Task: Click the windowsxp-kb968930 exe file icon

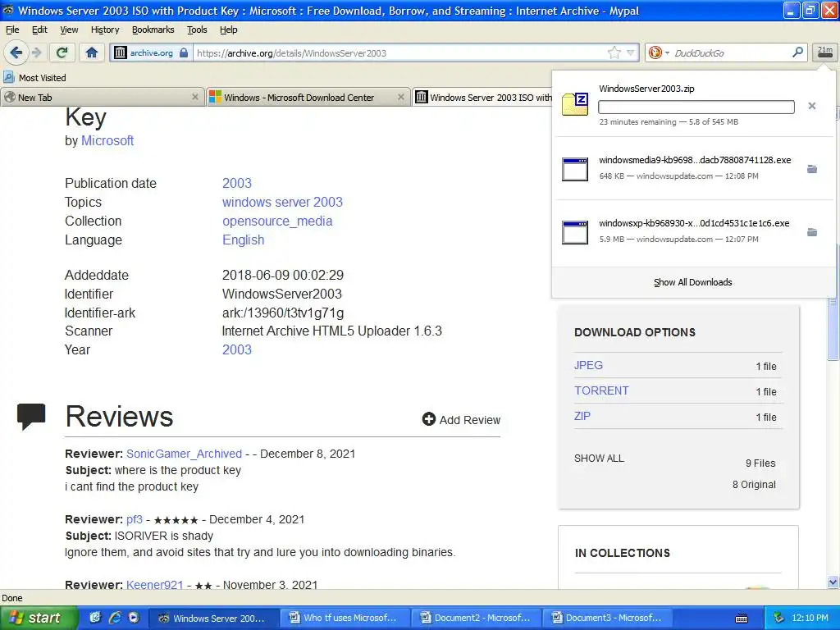Action: [x=575, y=232]
